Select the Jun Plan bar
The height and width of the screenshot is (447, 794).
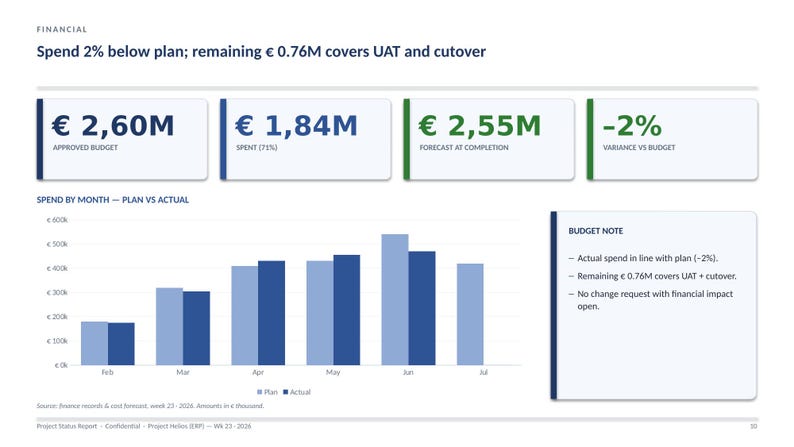pos(395,300)
